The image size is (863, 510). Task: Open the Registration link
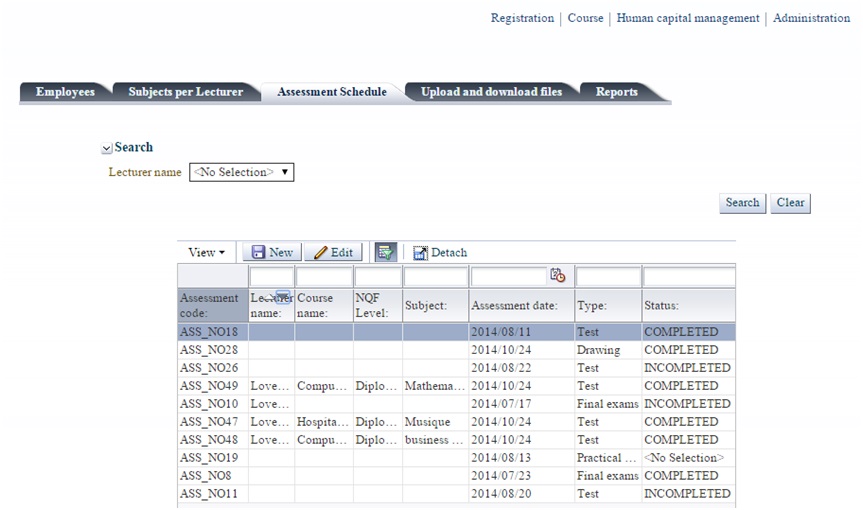tap(521, 18)
